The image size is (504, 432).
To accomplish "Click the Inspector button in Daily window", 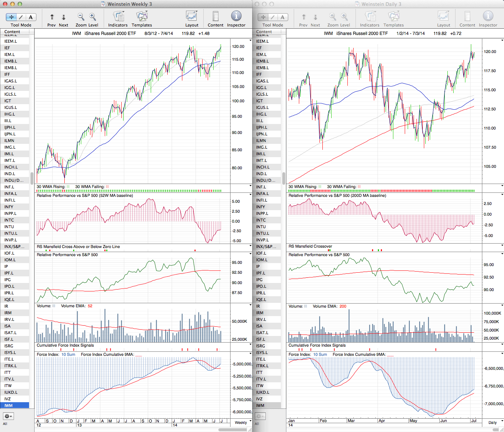I will (x=488, y=17).
